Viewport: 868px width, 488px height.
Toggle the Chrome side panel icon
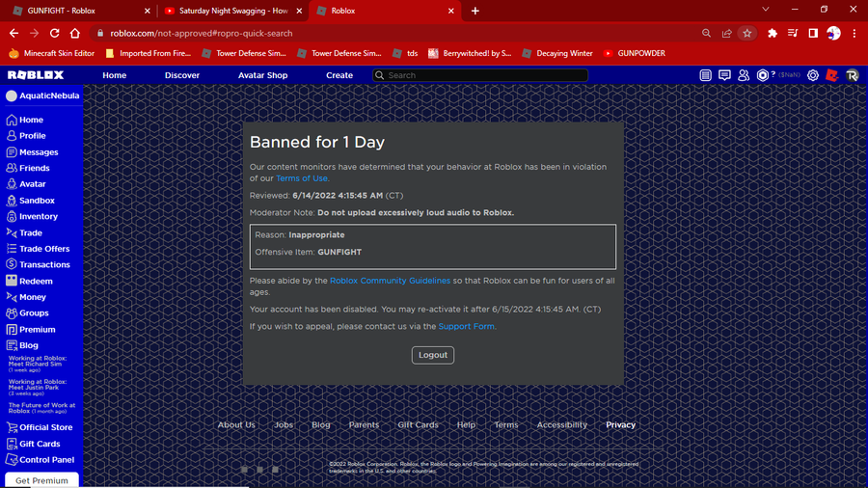[x=813, y=33]
